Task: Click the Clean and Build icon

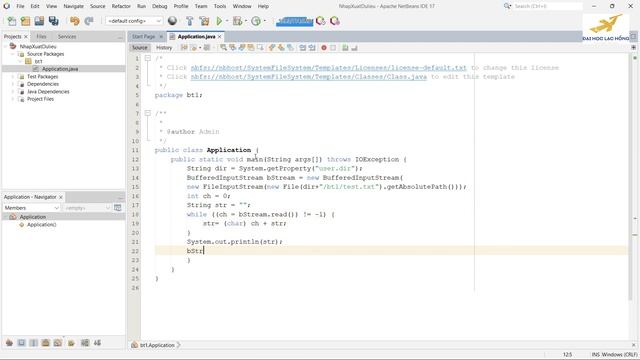Action: [x=204, y=21]
